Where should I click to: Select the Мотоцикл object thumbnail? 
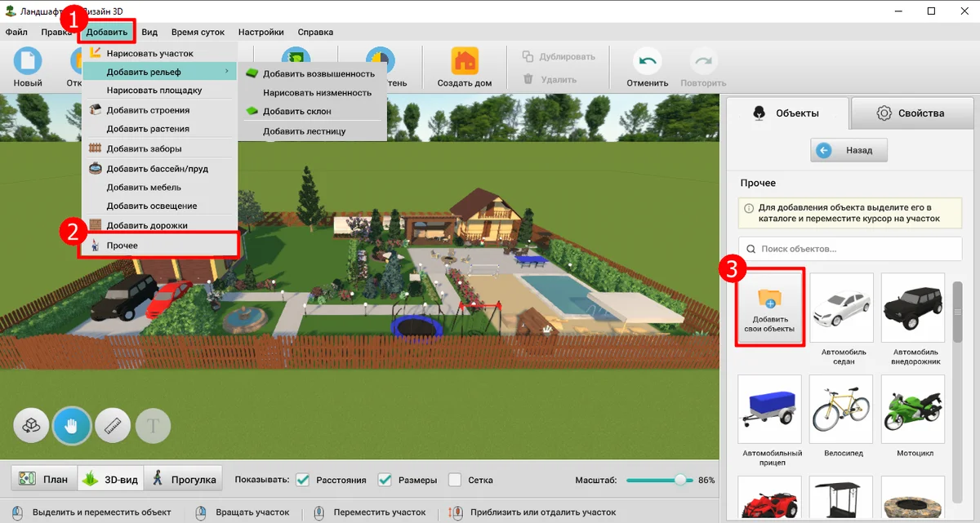pyautogui.click(x=912, y=407)
